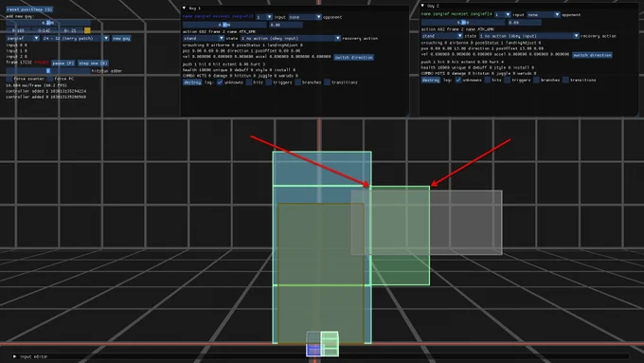Viewport: 644px width, 363px height.
Task: Uncheck Guy 1 log unknowns checkbox
Action: coord(220,82)
